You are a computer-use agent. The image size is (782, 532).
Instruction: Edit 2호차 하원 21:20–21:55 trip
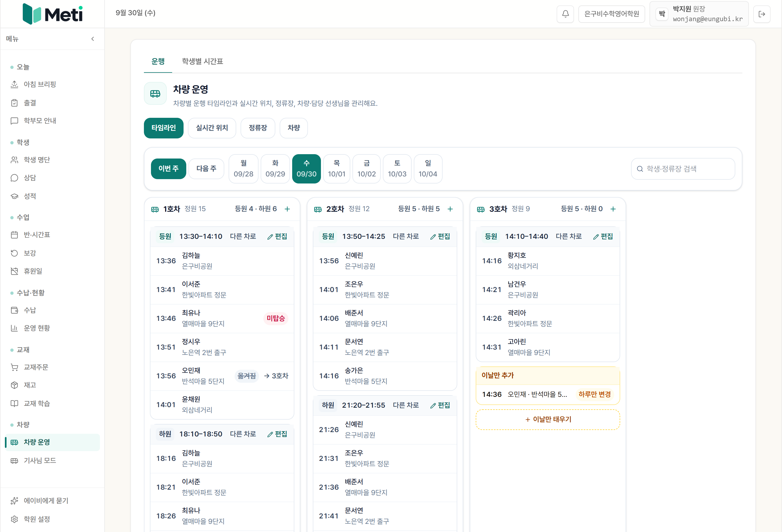tap(440, 405)
